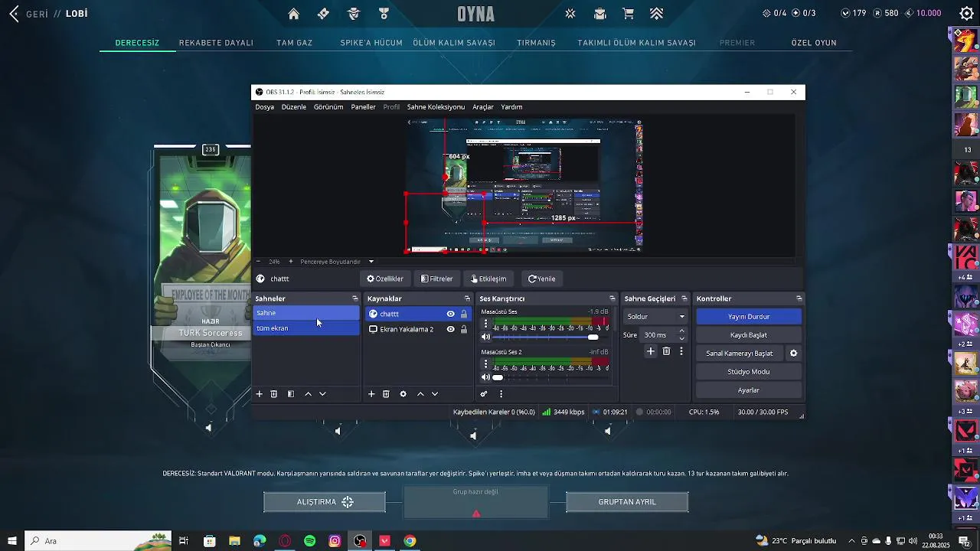Screen dimensions: 980x551
Task: Open Windows Start menu
Action: click(12, 541)
